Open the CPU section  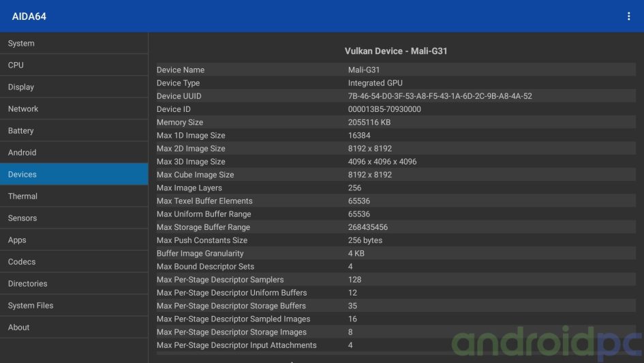pyautogui.click(x=74, y=65)
